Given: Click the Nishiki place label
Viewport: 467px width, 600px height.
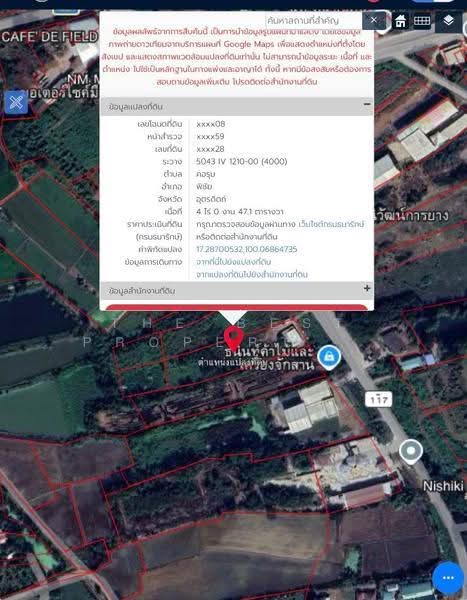Looking at the screenshot, I should point(443,486).
